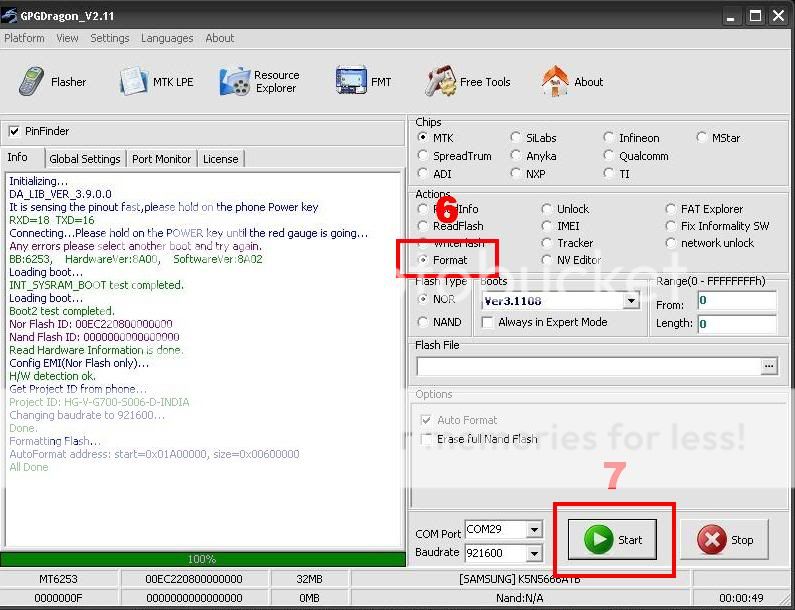The height and width of the screenshot is (610, 795).
Task: Browse for a flash file with the ellipsis button
Action: tap(768, 367)
